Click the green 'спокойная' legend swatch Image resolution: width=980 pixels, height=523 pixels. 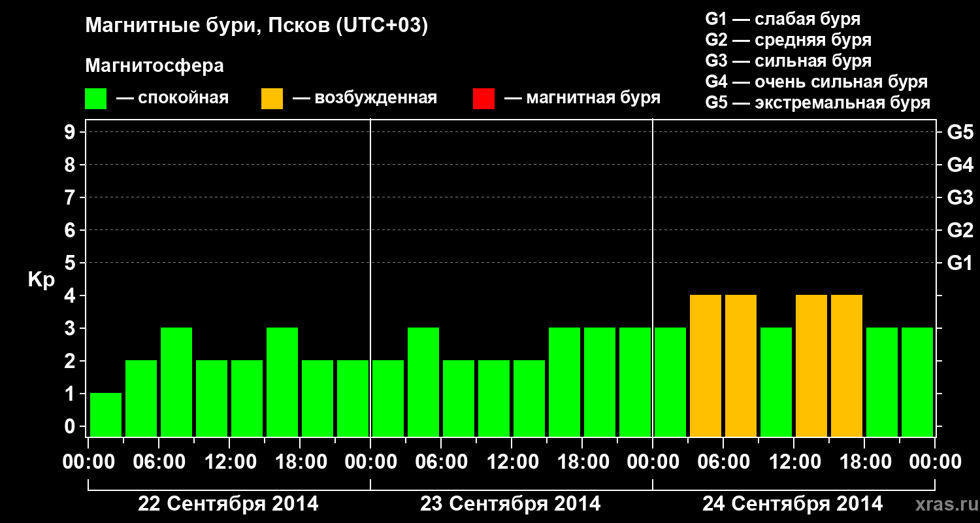(95, 98)
